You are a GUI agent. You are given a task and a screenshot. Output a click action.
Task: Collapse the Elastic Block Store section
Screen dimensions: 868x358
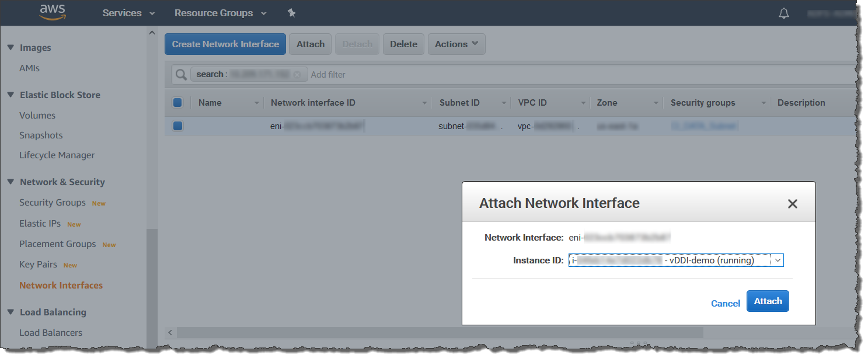coord(11,95)
